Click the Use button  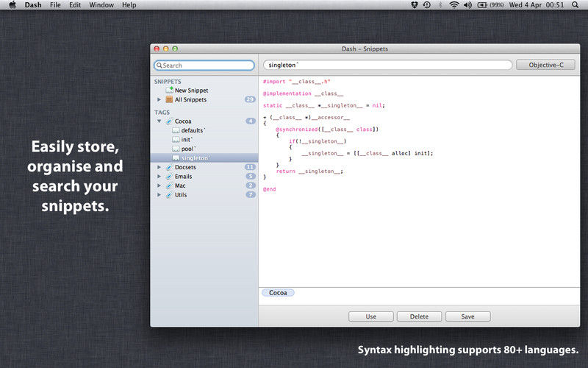[x=371, y=316]
